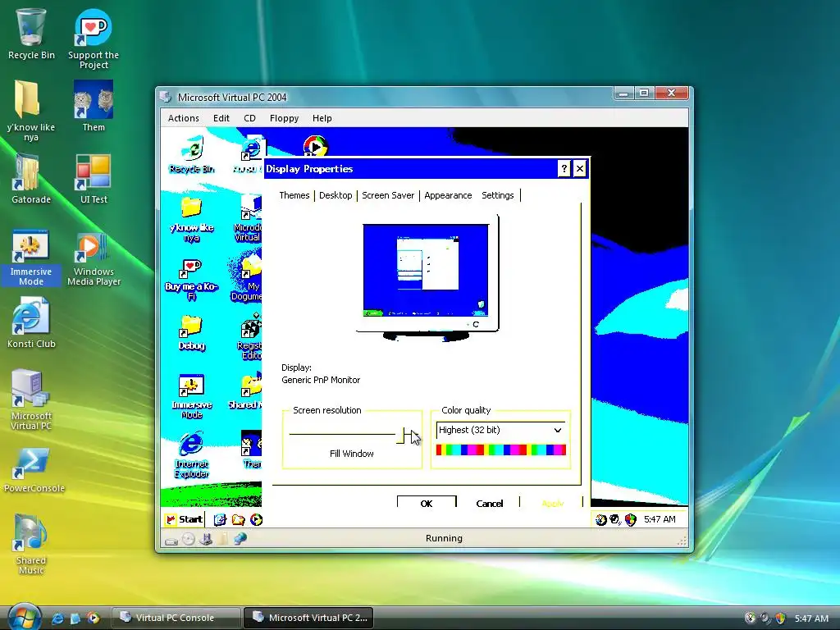This screenshot has height=630, width=840.
Task: Click the security shield in host system tray
Action: click(781, 619)
